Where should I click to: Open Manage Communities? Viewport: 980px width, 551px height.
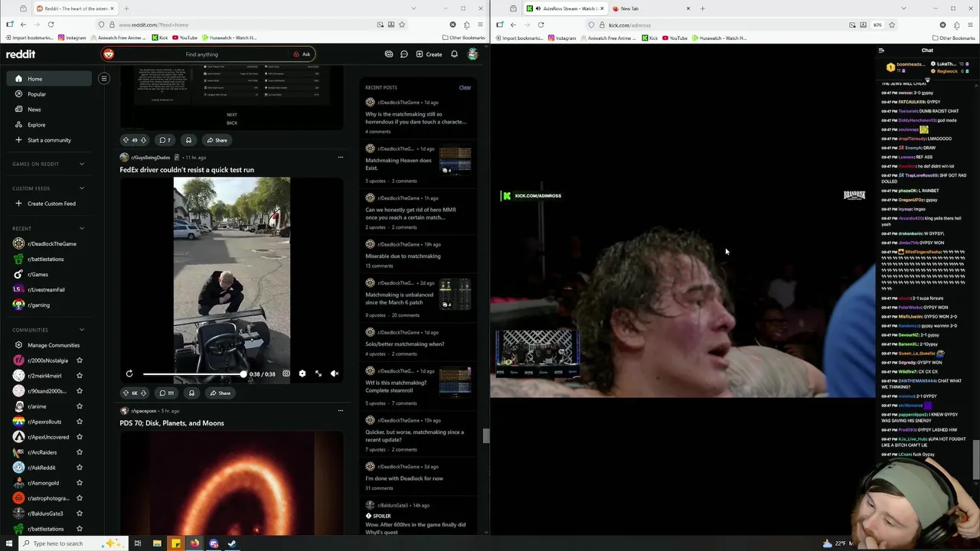point(50,345)
